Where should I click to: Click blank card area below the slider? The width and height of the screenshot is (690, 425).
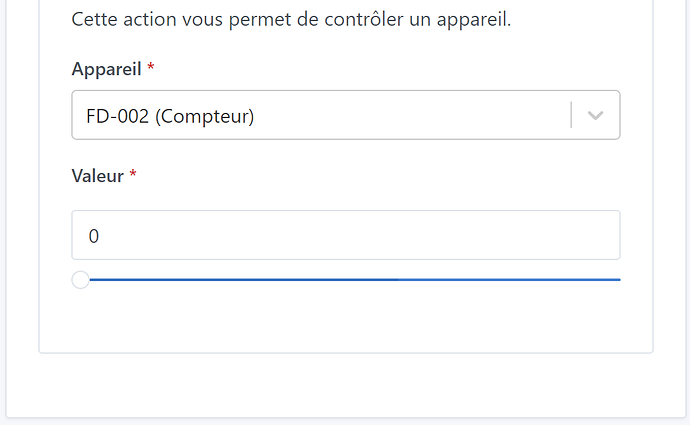(345, 320)
